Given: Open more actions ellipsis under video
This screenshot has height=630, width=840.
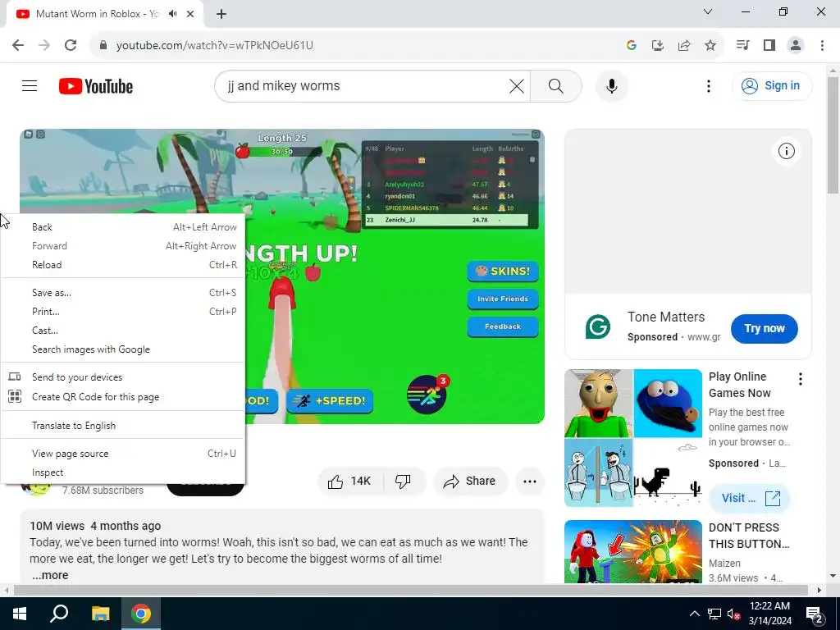Looking at the screenshot, I should tap(530, 481).
